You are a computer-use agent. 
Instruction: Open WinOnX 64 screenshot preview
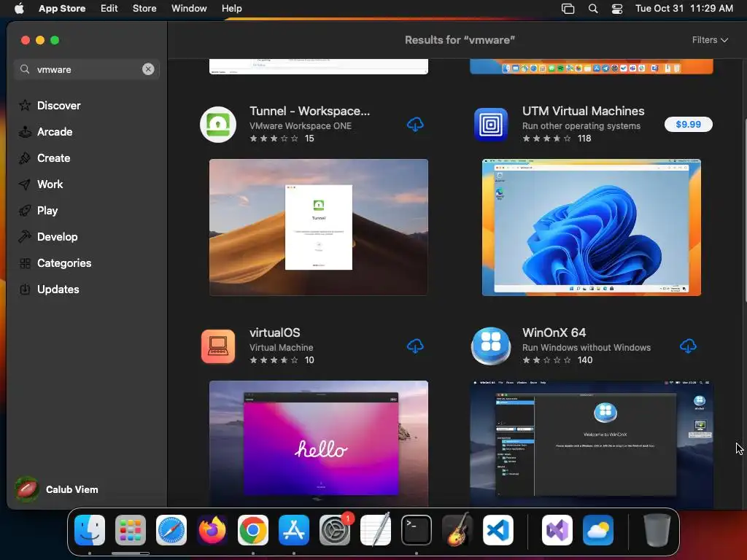[591, 443]
